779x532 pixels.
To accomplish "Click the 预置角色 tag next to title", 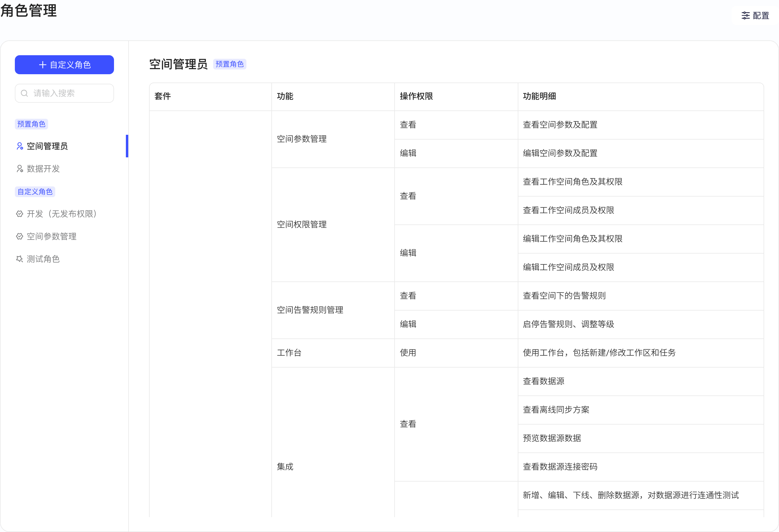I will pyautogui.click(x=229, y=64).
